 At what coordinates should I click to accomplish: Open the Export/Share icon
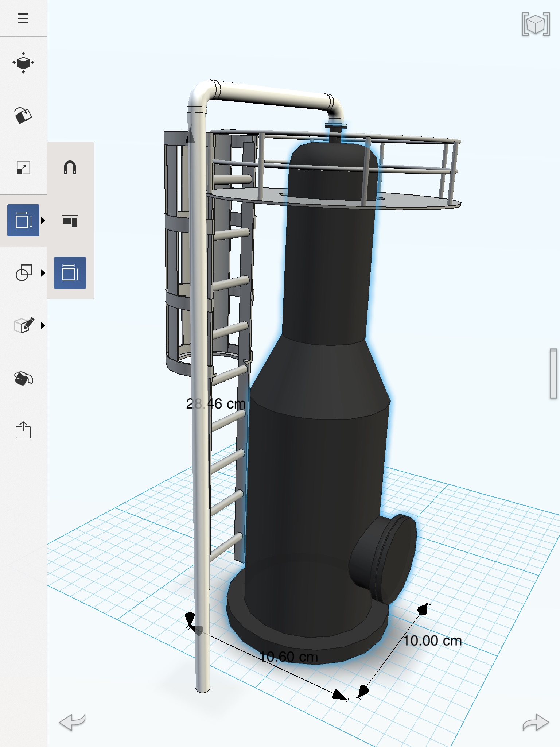23,430
